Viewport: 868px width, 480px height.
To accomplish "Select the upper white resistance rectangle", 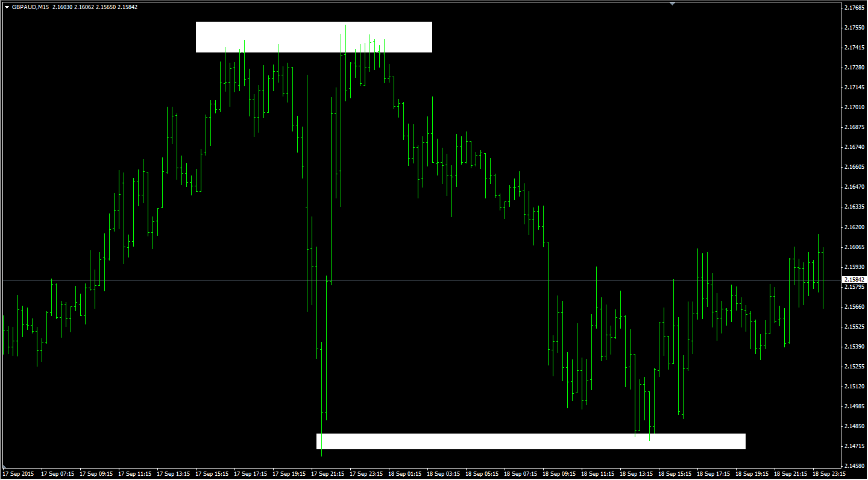I will tap(313, 37).
